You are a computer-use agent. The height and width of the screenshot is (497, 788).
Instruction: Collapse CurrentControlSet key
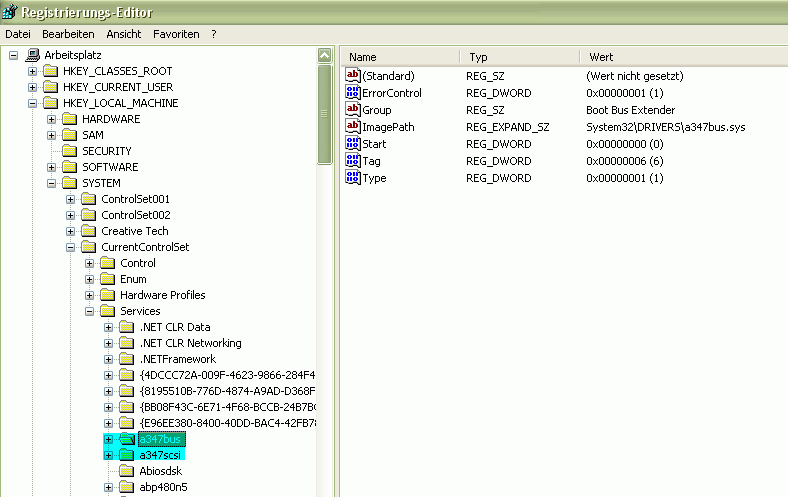tap(71, 247)
